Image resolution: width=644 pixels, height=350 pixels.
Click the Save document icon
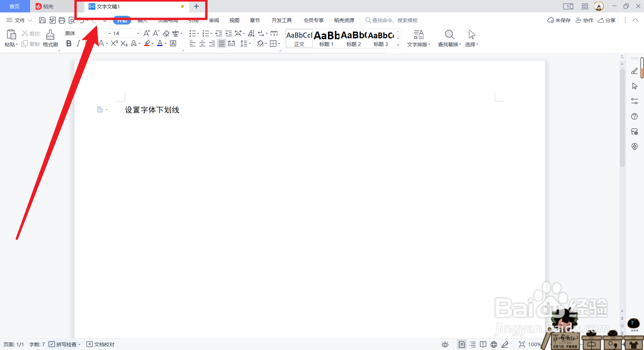pyautogui.click(x=42, y=20)
